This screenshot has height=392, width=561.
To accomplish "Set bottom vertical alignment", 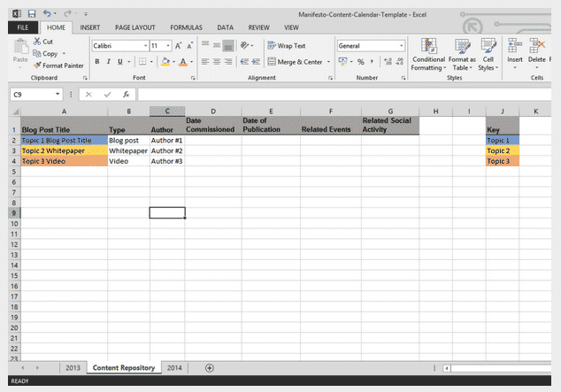I will (228, 45).
